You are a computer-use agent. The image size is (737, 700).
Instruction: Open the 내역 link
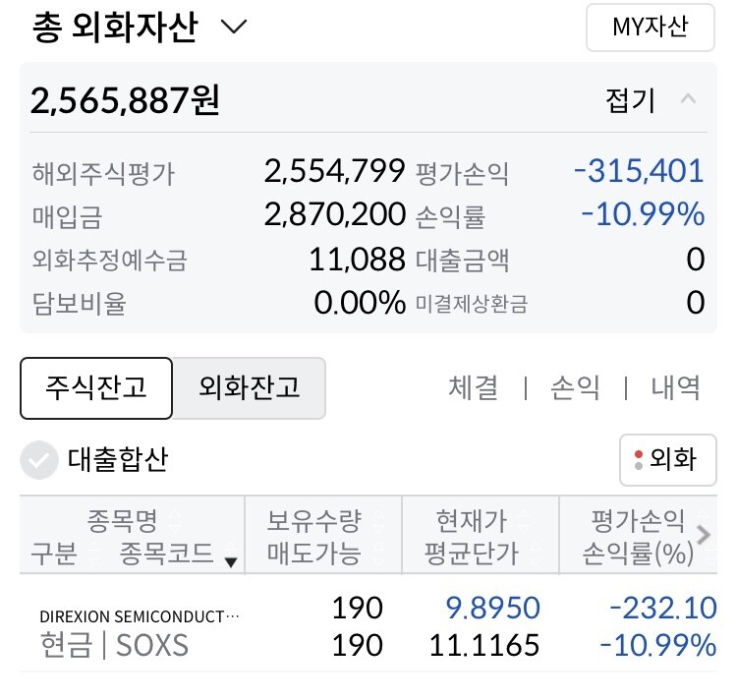point(676,387)
